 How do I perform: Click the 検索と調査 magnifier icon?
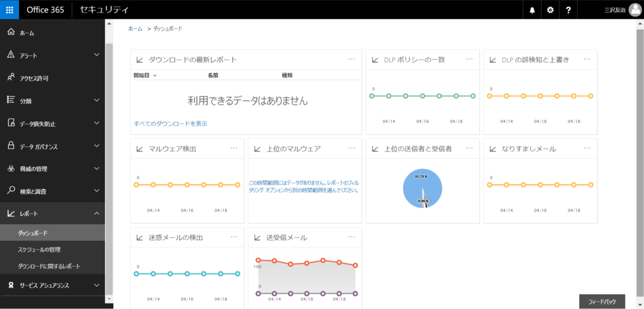[11, 190]
